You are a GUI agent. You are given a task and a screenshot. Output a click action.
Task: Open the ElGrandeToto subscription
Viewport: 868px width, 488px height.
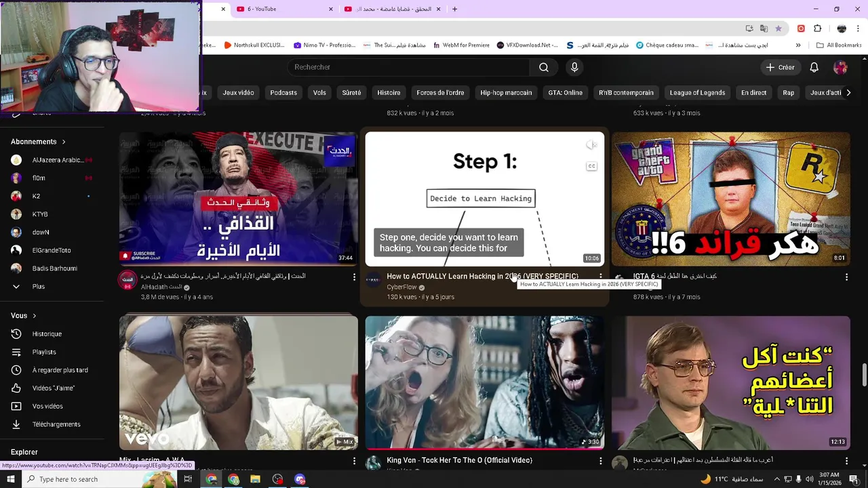click(x=52, y=250)
